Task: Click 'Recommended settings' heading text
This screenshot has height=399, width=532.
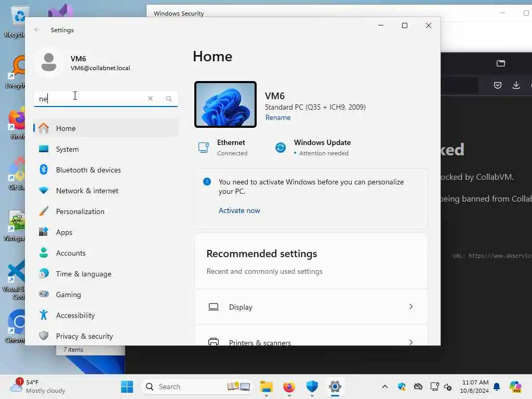Action: pos(262,254)
